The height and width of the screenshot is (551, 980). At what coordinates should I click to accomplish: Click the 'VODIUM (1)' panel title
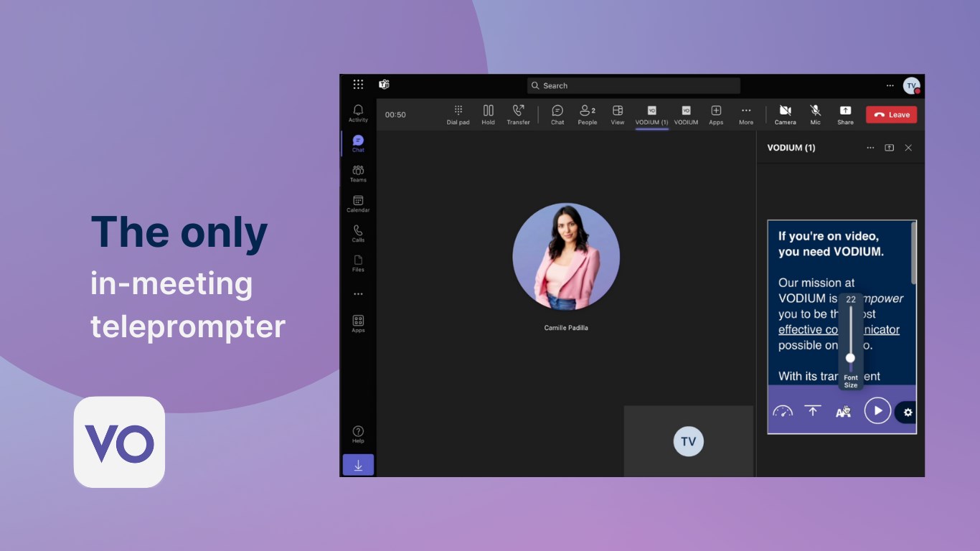click(791, 148)
